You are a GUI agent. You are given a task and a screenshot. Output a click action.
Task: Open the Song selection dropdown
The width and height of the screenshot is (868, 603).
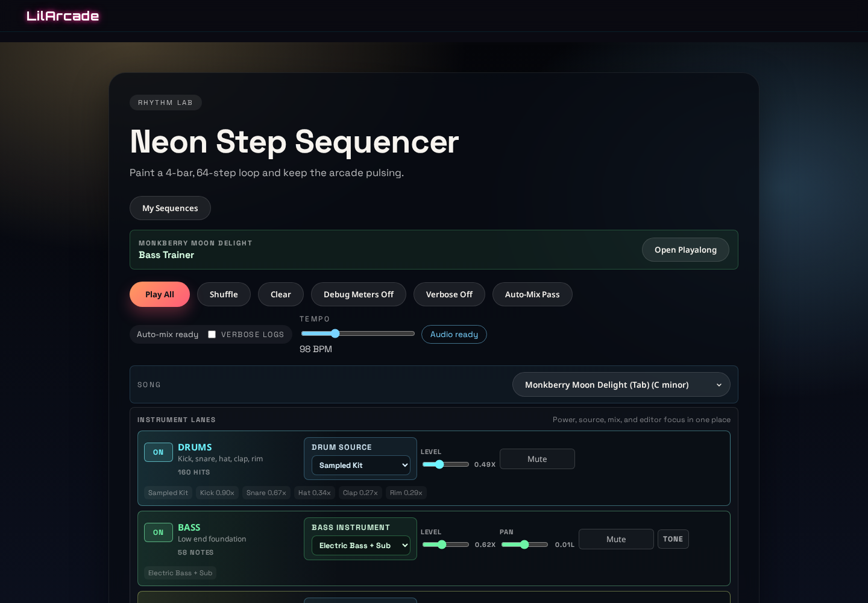point(621,385)
